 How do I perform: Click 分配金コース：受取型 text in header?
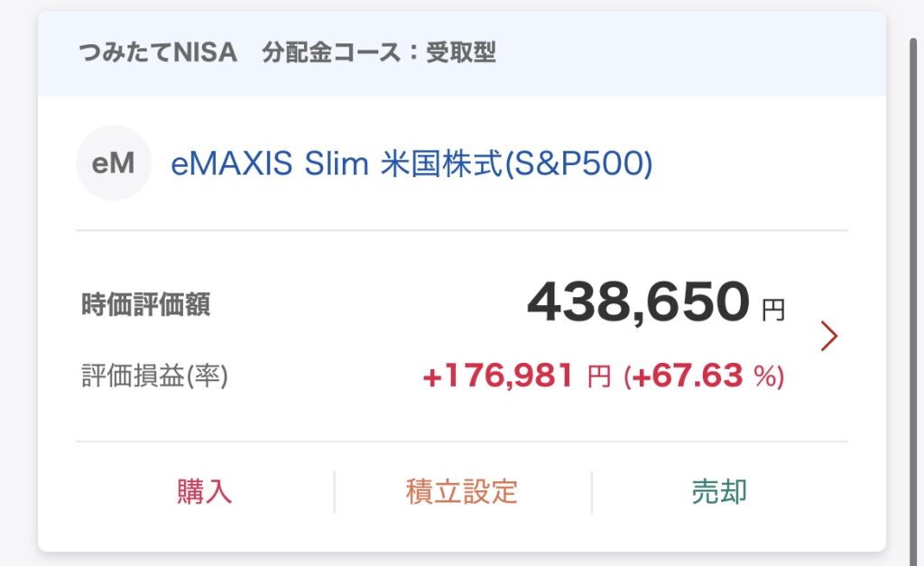pyautogui.click(x=379, y=52)
